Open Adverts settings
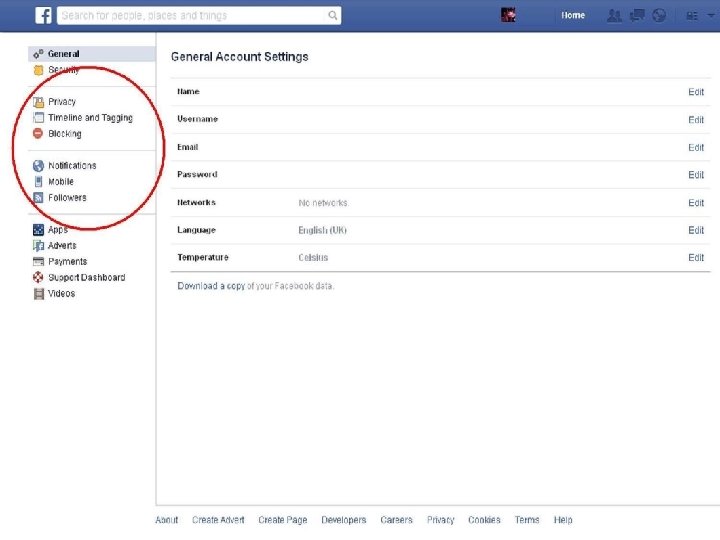This screenshot has height=540, width=720. click(62, 246)
